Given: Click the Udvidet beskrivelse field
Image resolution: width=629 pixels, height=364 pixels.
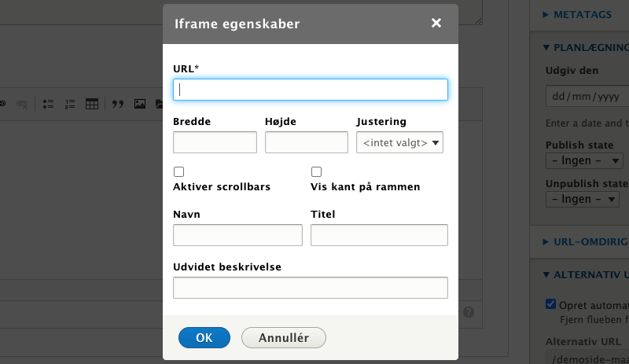Looking at the screenshot, I should (x=311, y=288).
